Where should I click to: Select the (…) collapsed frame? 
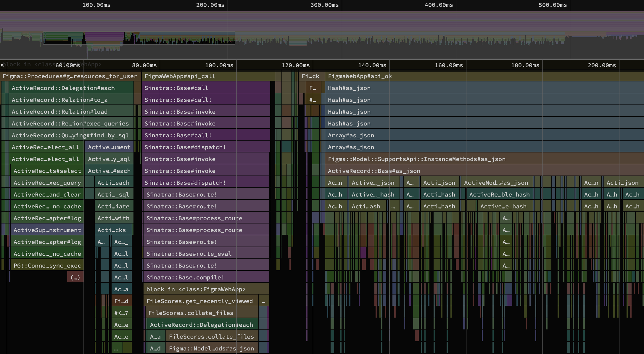click(75, 277)
